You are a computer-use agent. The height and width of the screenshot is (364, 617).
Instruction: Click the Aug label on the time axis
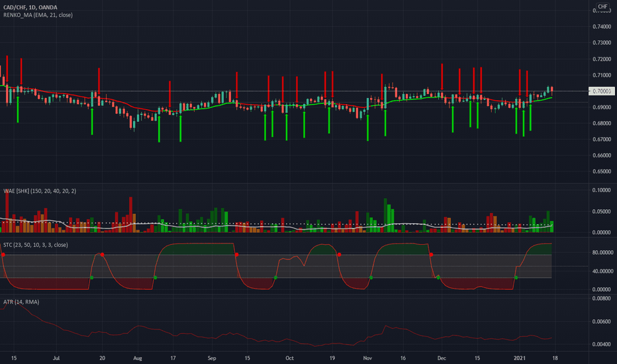pyautogui.click(x=137, y=358)
